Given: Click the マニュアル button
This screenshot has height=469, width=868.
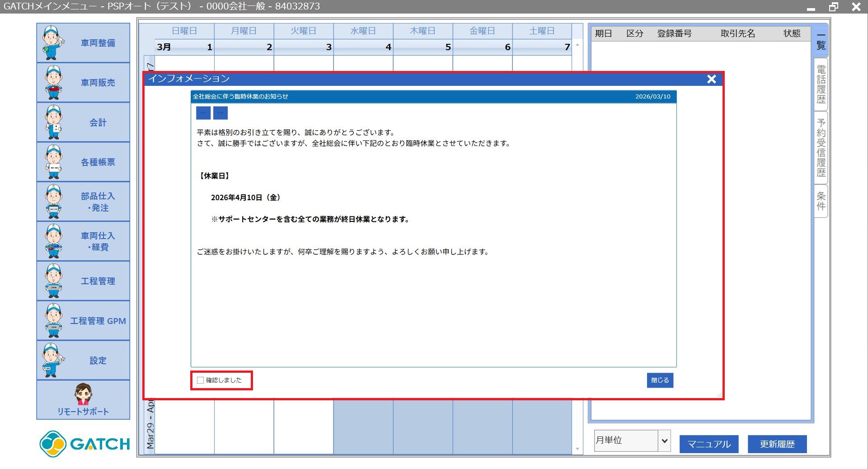Looking at the screenshot, I should point(708,444).
